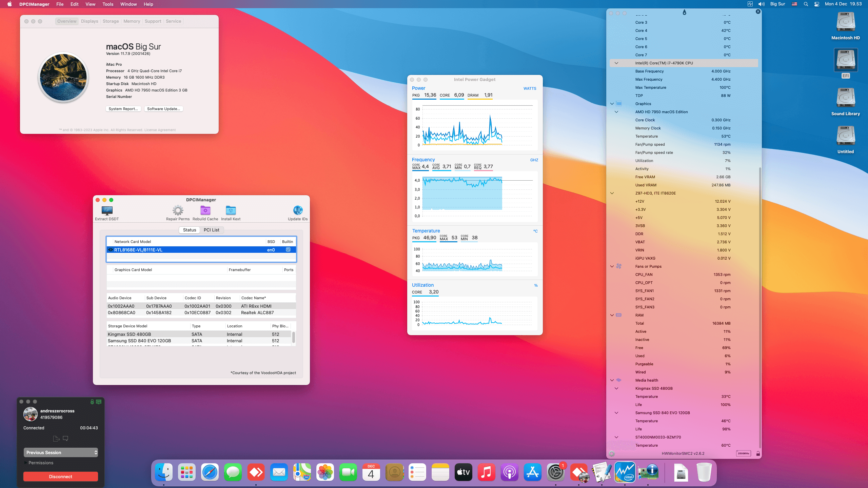Click the Install Kext icon

(x=231, y=210)
